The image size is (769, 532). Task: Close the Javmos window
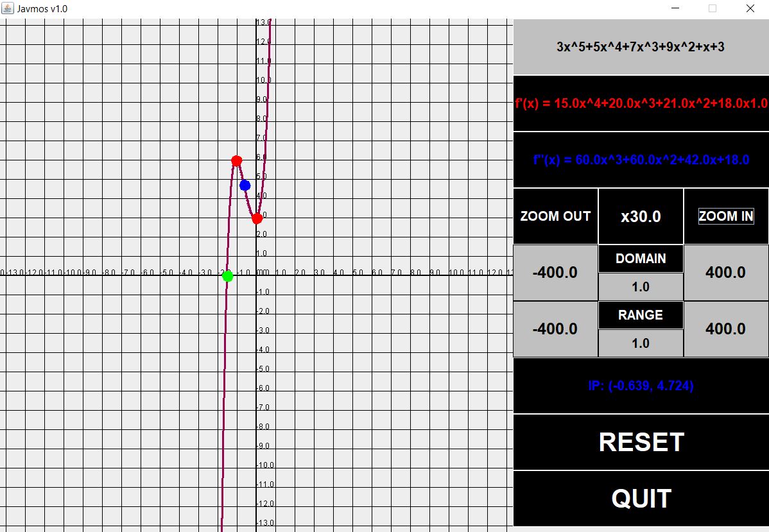750,8
